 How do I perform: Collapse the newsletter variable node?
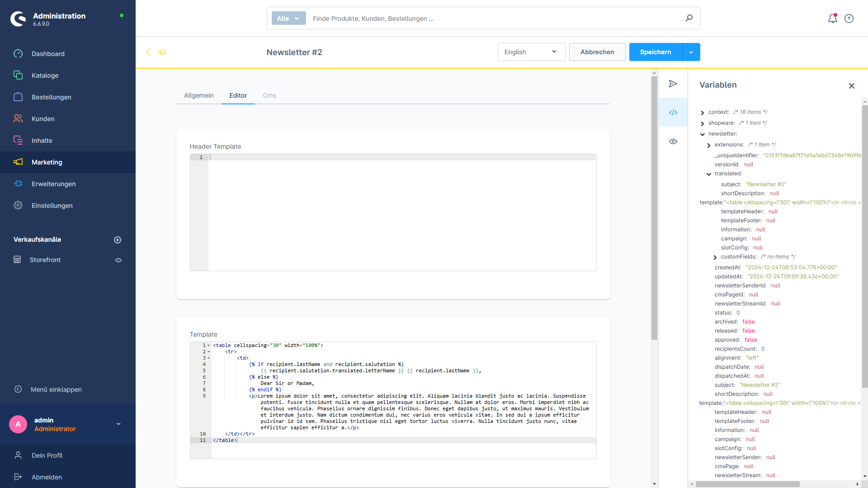click(703, 134)
